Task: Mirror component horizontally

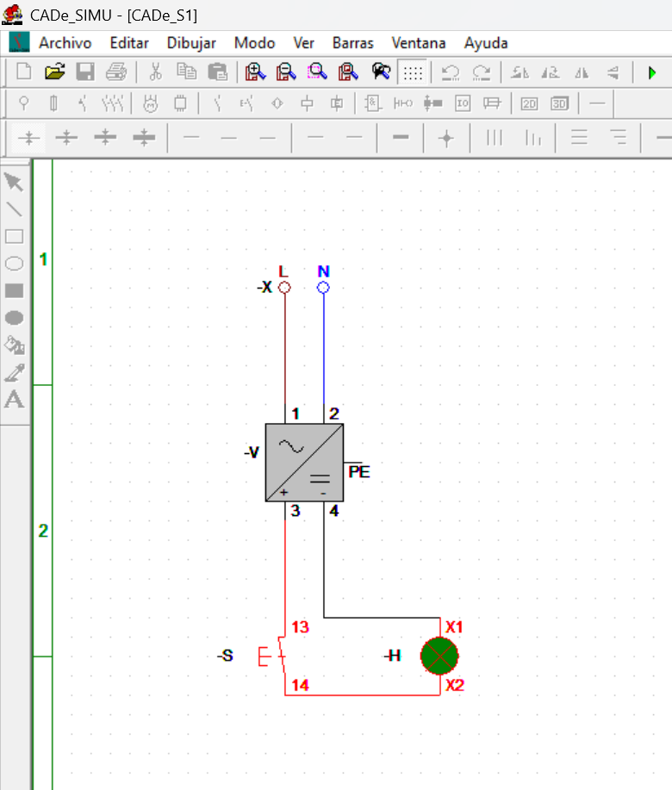Action: 582,73
